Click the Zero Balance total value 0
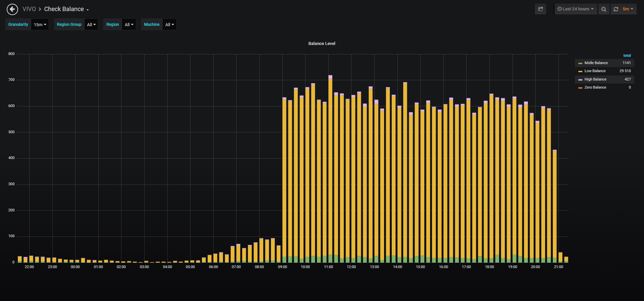This screenshot has height=301, width=644. coord(630,87)
